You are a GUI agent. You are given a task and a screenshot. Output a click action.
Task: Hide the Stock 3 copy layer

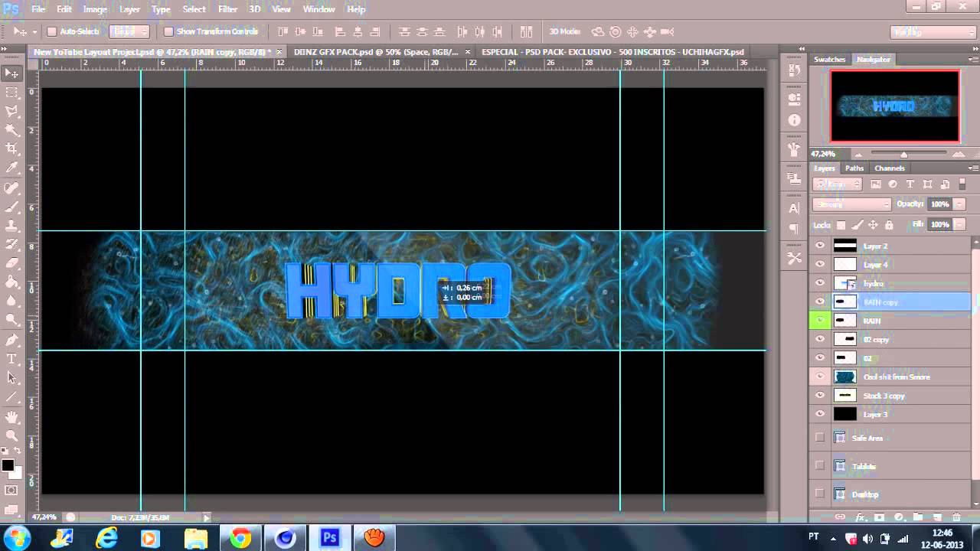(x=820, y=396)
